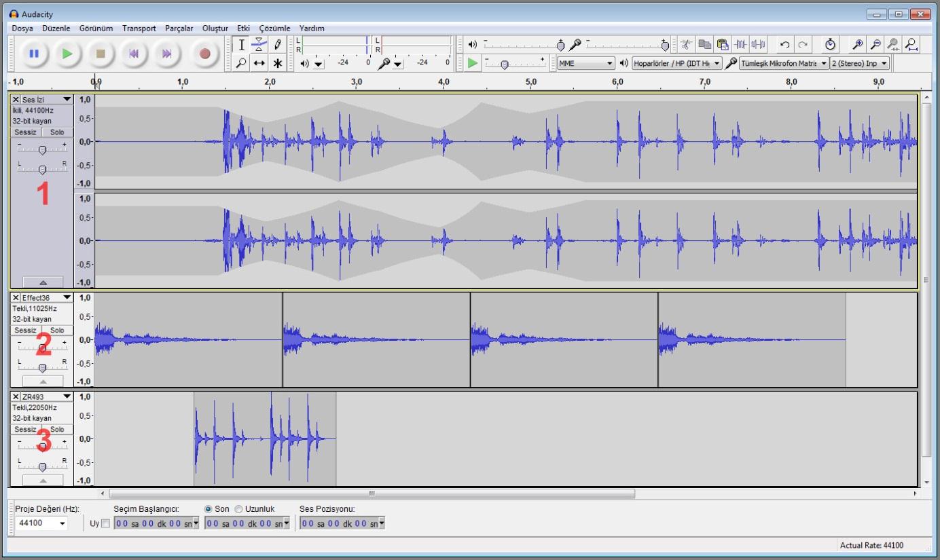Viewport: 940px width, 560px height.
Task: Open the Ses İzi track dropdown menu
Action: pos(66,99)
